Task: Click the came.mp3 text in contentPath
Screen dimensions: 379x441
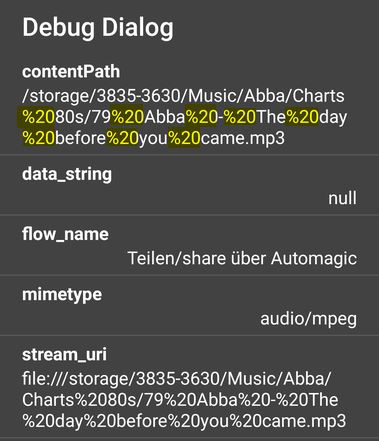Action: tap(243, 138)
